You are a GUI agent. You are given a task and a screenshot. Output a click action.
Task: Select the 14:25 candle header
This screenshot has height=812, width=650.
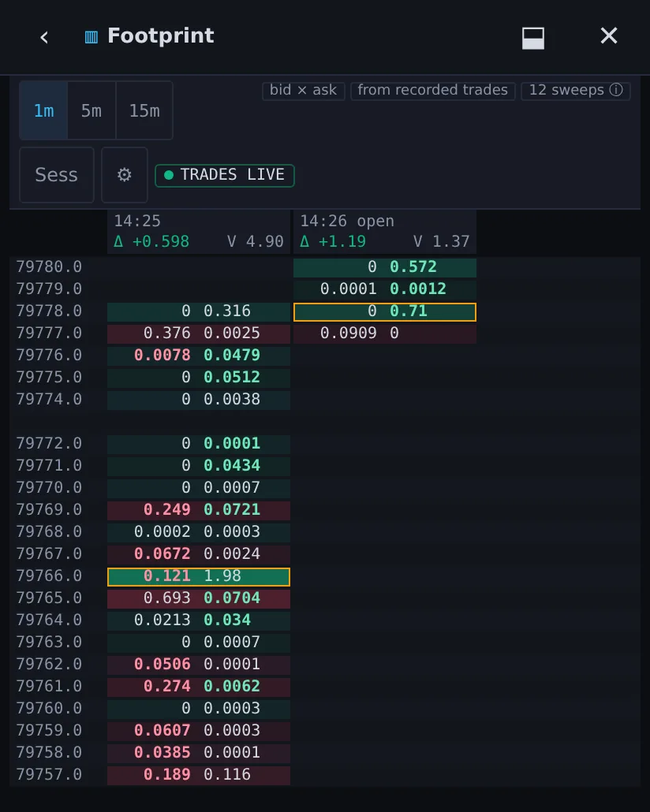(199, 232)
